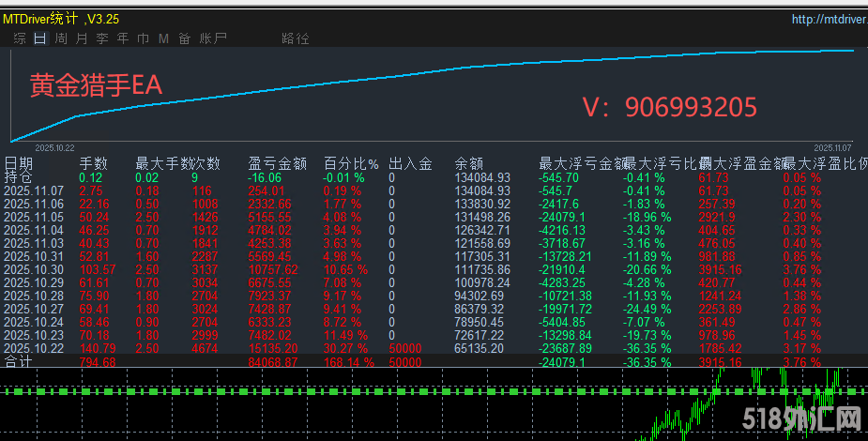
Task: Select the 2025.11.06 date row
Action: click(x=34, y=205)
